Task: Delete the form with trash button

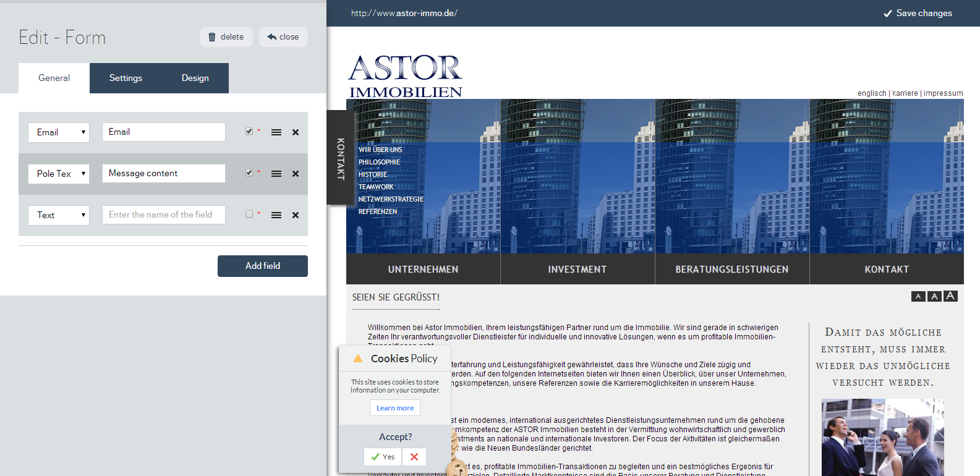Action: point(226,37)
